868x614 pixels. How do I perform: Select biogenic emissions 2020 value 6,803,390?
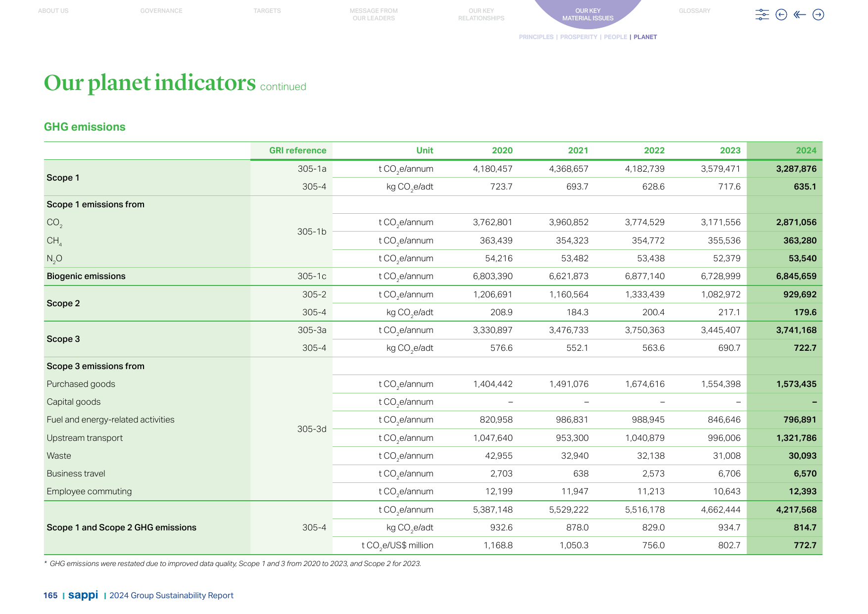coord(492,276)
